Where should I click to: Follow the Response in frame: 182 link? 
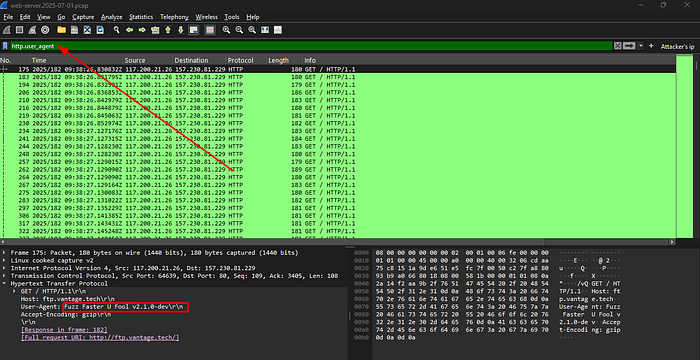coord(64,330)
